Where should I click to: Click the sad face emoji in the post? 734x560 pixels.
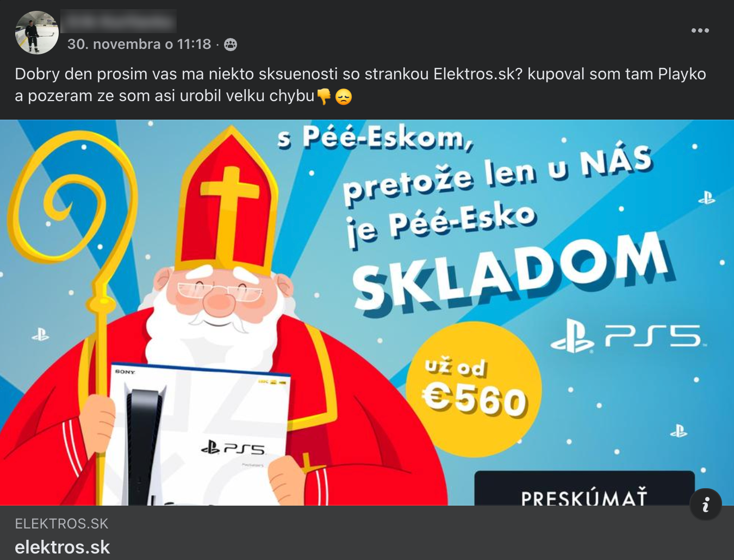pyautogui.click(x=344, y=97)
